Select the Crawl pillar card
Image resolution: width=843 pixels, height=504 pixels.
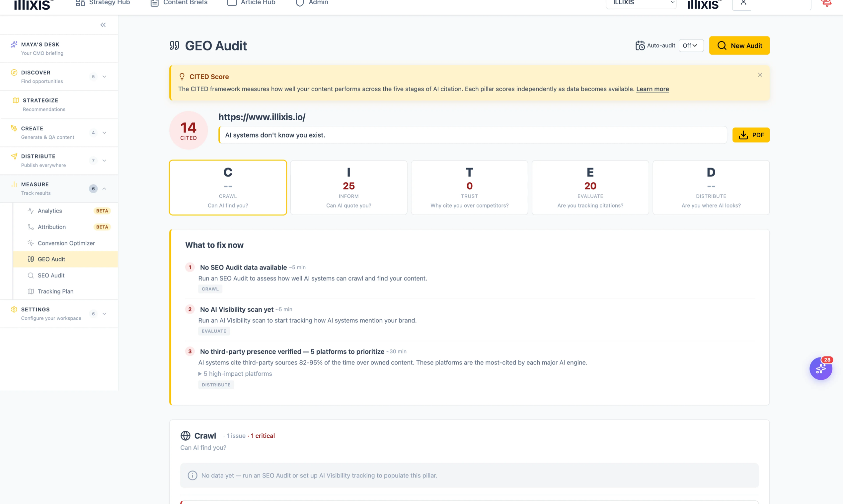click(x=228, y=187)
